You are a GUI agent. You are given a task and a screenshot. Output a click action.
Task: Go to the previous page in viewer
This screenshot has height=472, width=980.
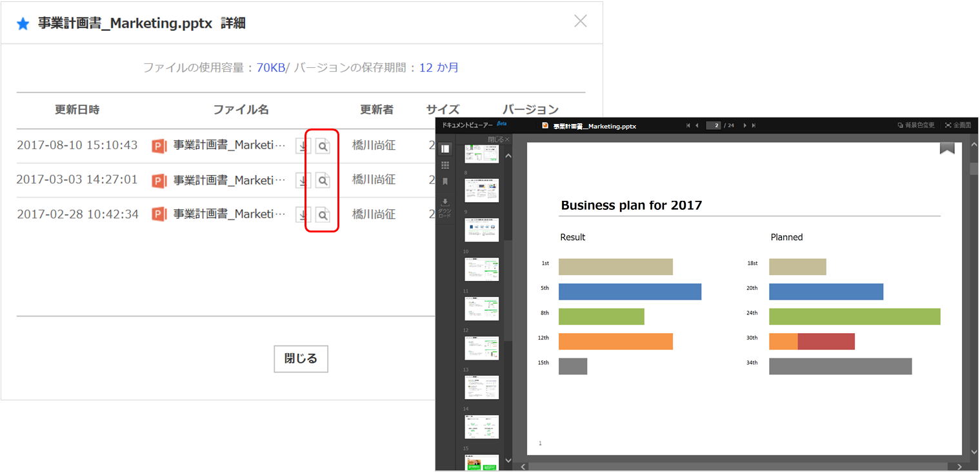point(697,126)
